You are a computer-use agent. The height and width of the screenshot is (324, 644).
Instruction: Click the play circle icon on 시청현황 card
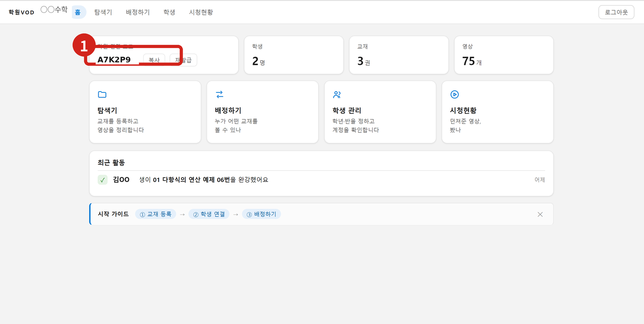point(455,95)
